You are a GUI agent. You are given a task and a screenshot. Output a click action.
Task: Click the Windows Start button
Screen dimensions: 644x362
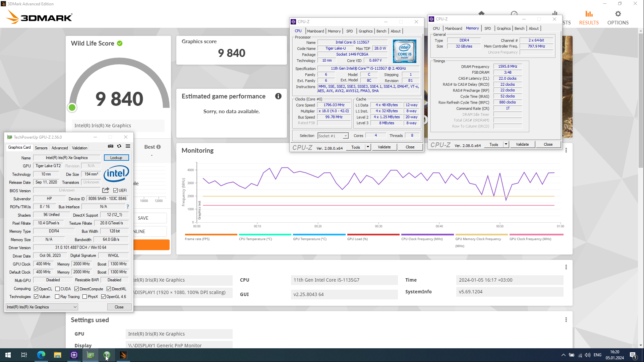tap(8, 355)
